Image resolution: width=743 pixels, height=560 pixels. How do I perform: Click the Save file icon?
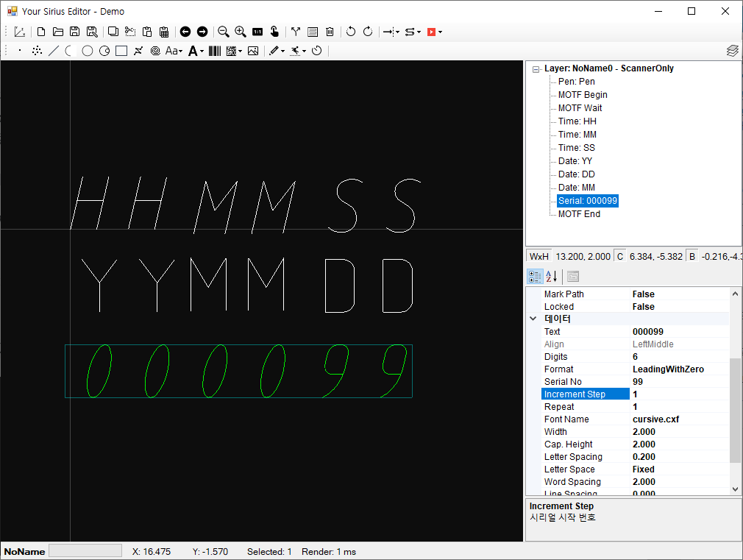(74, 32)
